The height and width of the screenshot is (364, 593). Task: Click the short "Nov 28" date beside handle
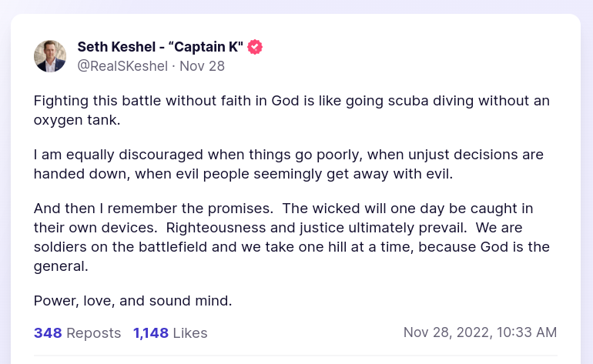pyautogui.click(x=202, y=66)
